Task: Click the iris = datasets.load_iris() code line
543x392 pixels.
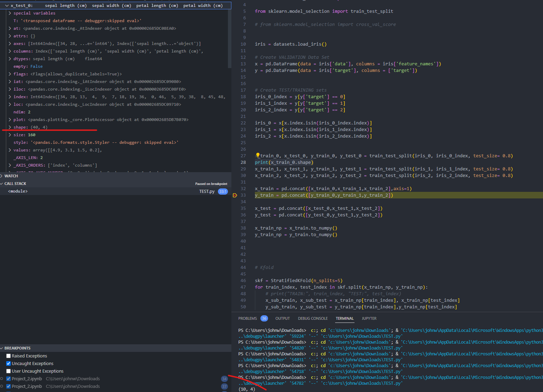Action: [x=291, y=44]
